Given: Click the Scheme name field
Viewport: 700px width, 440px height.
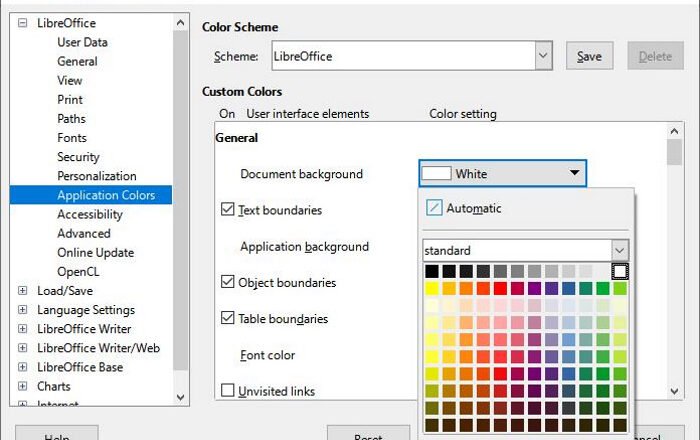Looking at the screenshot, I should (404, 56).
